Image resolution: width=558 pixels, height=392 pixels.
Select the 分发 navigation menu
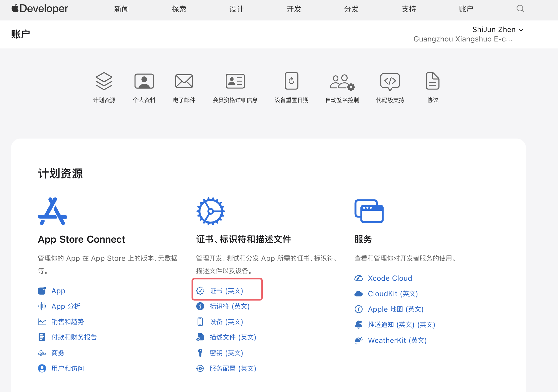351,9
